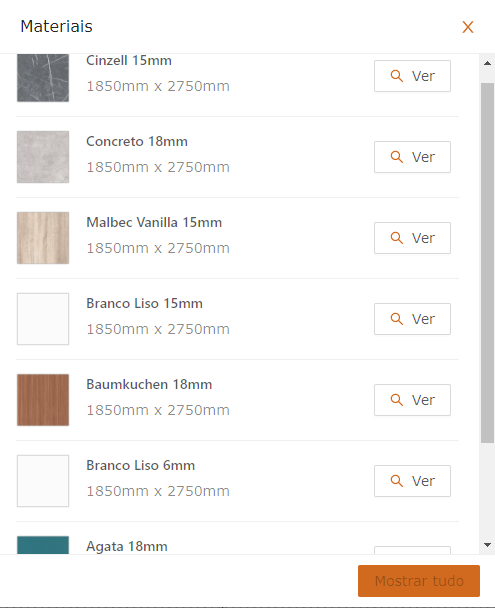Image resolution: width=495 pixels, height=608 pixels.
Task: Click the Branco Liso 6mm material name
Action: pyautogui.click(x=140, y=465)
